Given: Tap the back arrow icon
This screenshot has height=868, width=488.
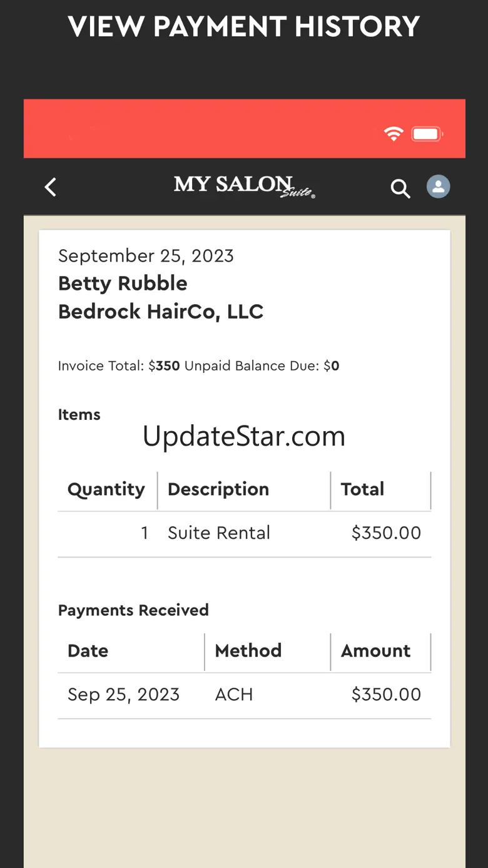Looking at the screenshot, I should 51,186.
